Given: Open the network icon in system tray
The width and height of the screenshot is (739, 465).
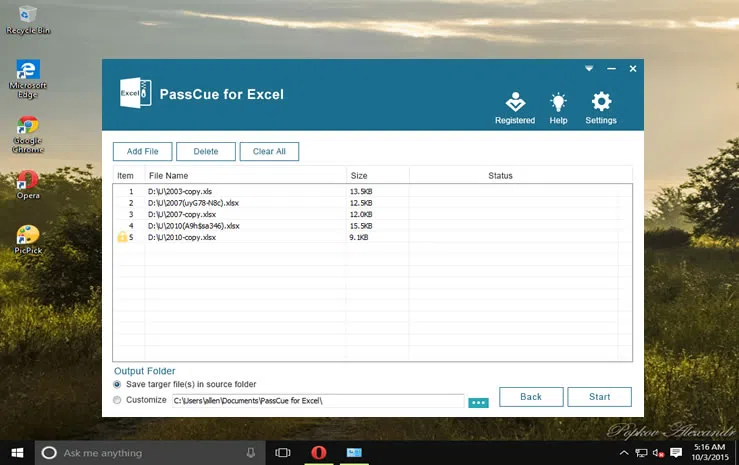Looking at the screenshot, I should [641, 453].
